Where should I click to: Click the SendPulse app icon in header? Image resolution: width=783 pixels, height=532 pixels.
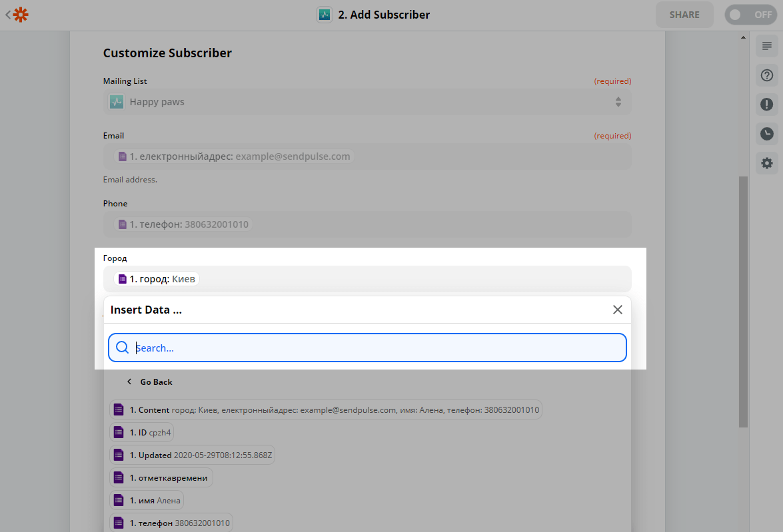(325, 15)
